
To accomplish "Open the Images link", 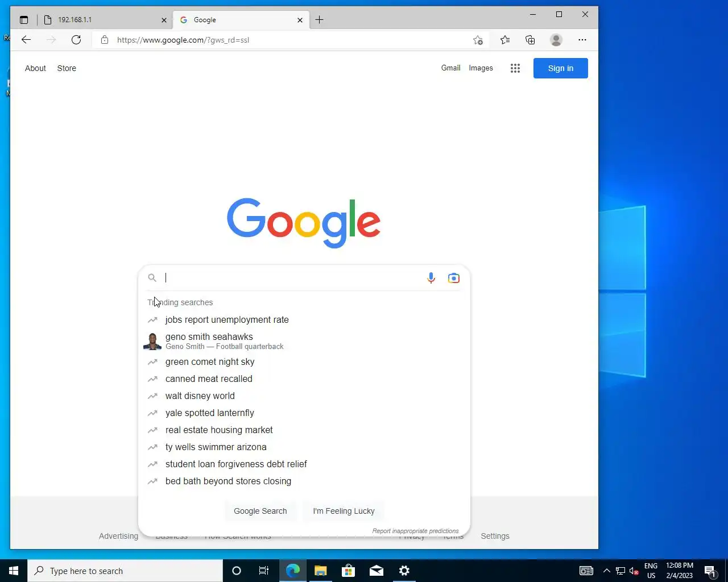I will pos(481,68).
